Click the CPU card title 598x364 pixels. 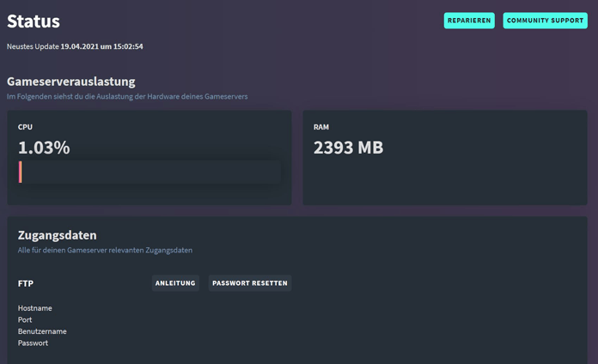(x=25, y=127)
